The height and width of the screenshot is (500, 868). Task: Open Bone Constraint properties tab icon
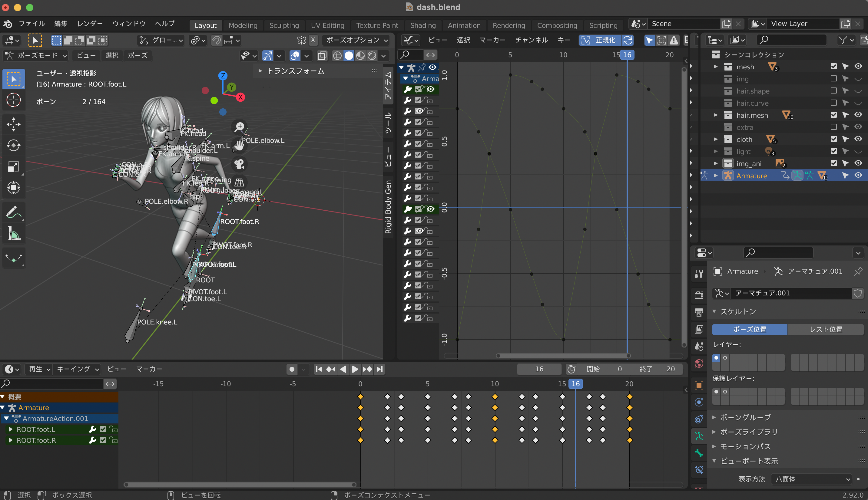click(x=699, y=470)
